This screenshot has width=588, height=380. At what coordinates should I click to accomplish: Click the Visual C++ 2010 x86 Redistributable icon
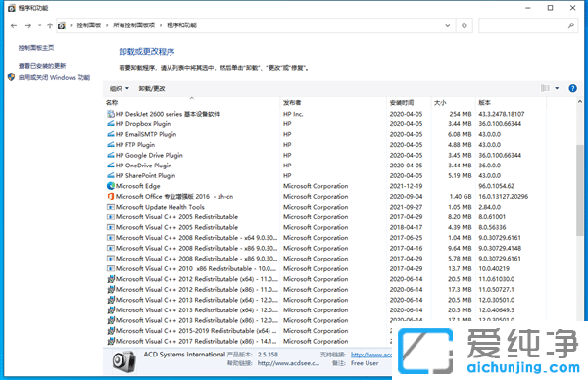[111, 268]
